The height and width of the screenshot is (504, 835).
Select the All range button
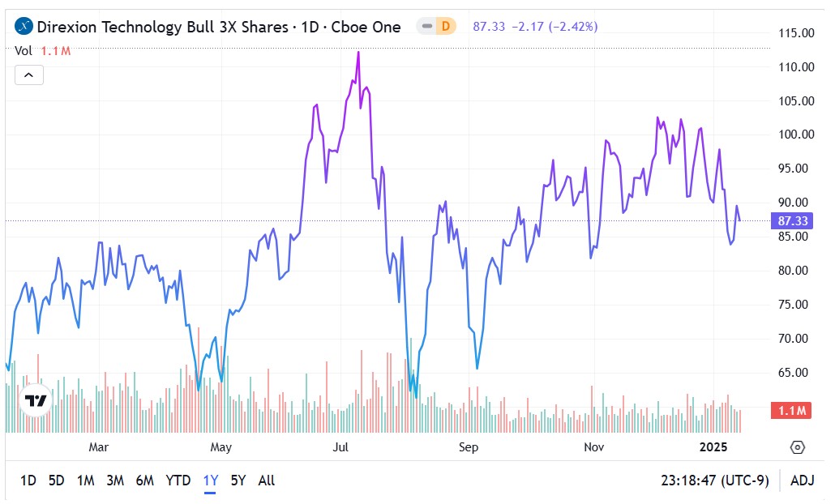click(x=267, y=481)
